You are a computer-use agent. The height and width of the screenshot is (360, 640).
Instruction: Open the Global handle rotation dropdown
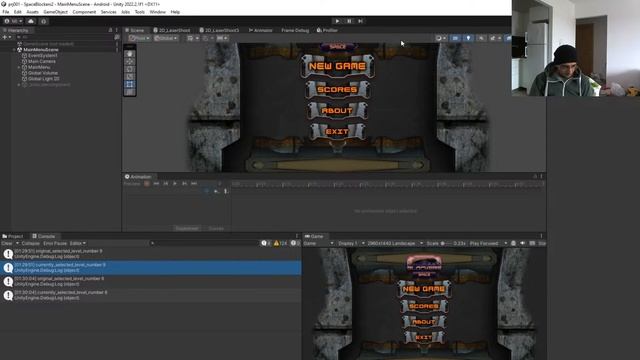click(x=166, y=38)
